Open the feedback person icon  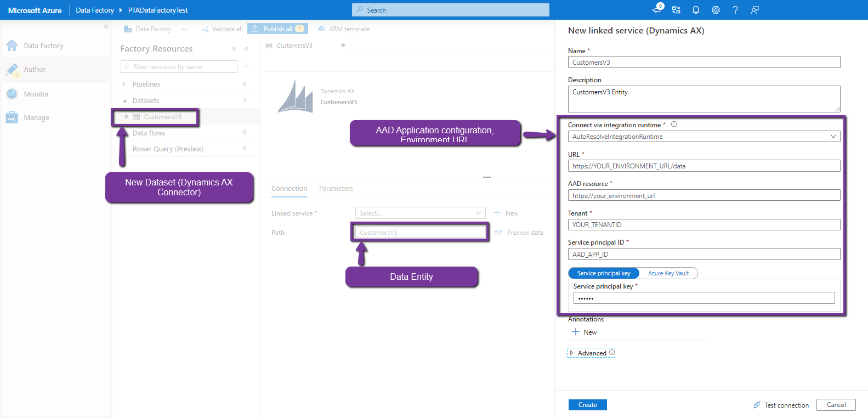coord(755,10)
